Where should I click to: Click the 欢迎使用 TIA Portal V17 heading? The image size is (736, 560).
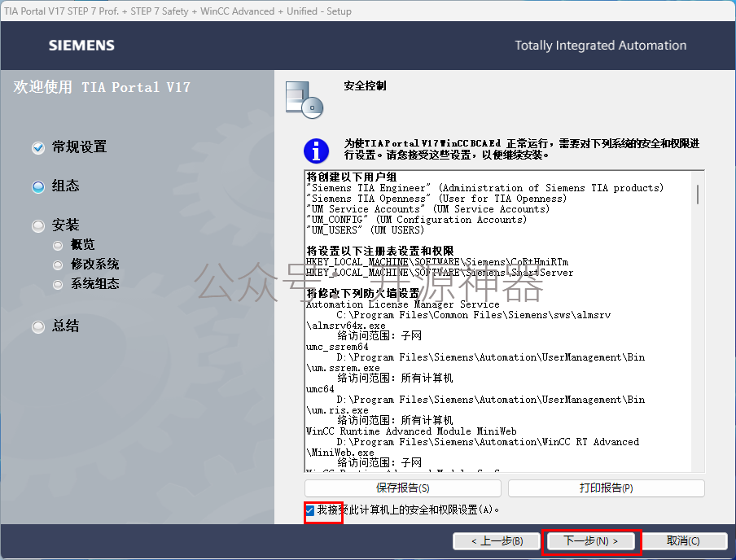(102, 87)
